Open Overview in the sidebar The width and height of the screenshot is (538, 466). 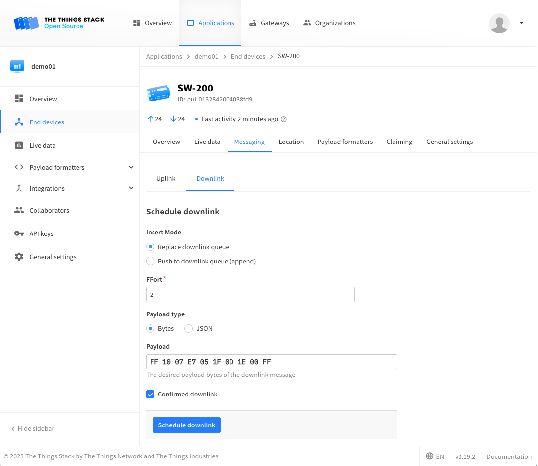point(70,99)
